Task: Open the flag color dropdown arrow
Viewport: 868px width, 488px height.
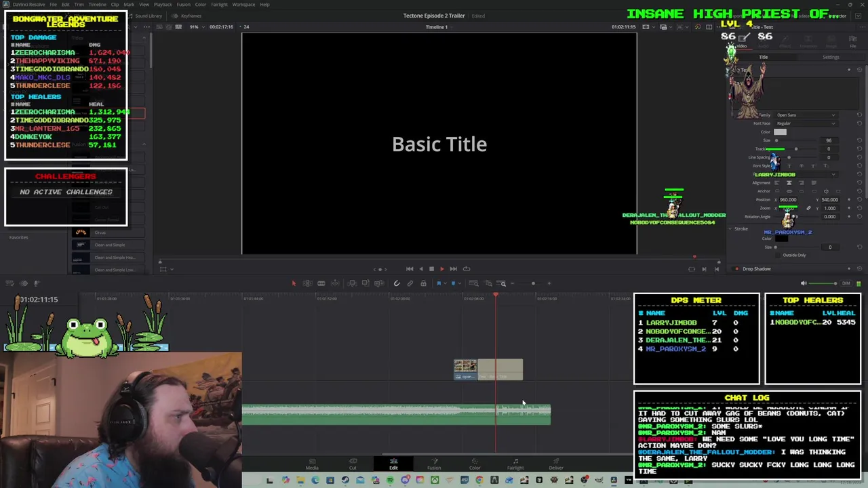Action: [446, 283]
